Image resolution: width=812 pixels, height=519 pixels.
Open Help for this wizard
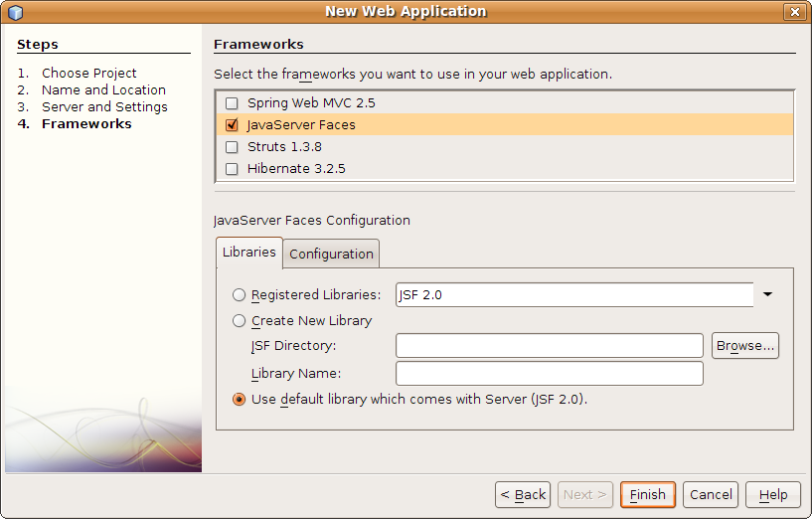tap(773, 495)
